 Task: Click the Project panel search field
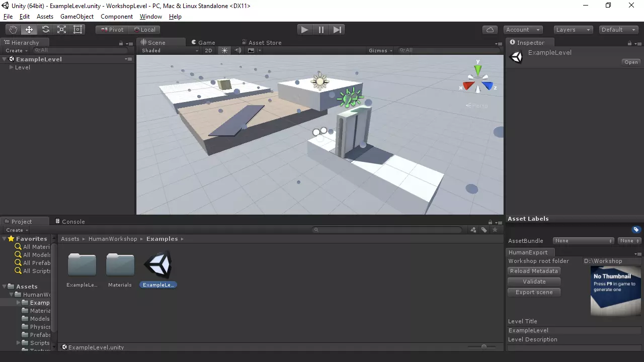pyautogui.click(x=387, y=230)
